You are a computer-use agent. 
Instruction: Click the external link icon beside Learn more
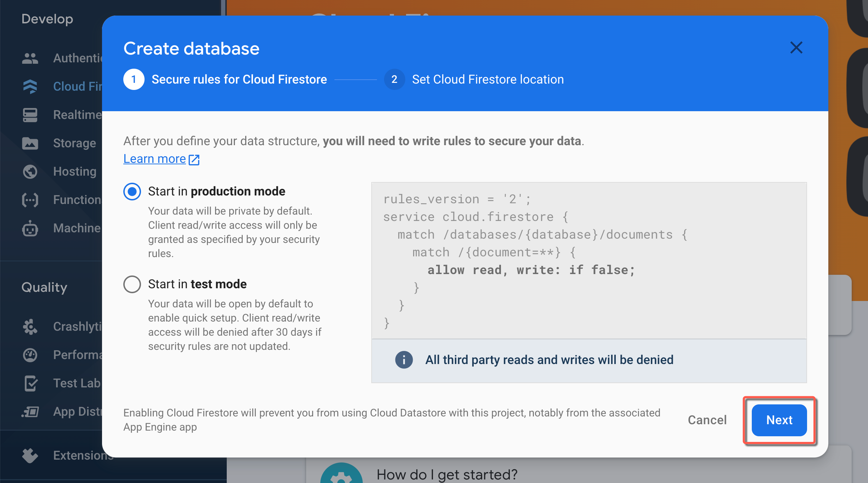coord(194,160)
